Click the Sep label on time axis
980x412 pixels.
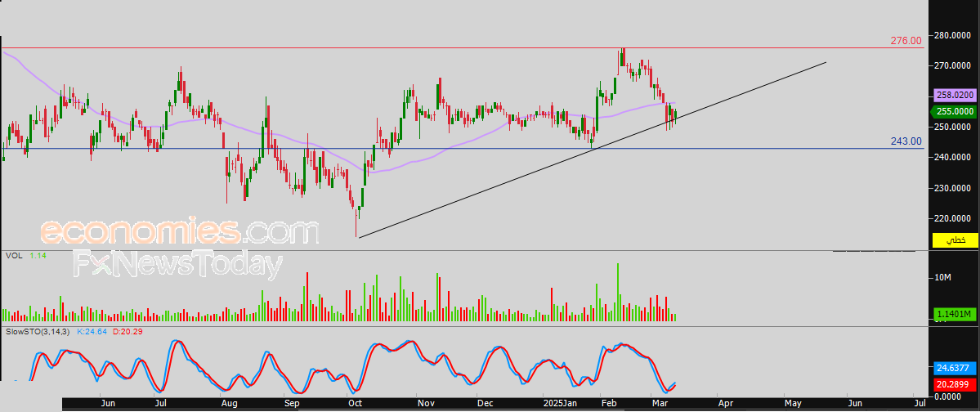click(x=292, y=404)
